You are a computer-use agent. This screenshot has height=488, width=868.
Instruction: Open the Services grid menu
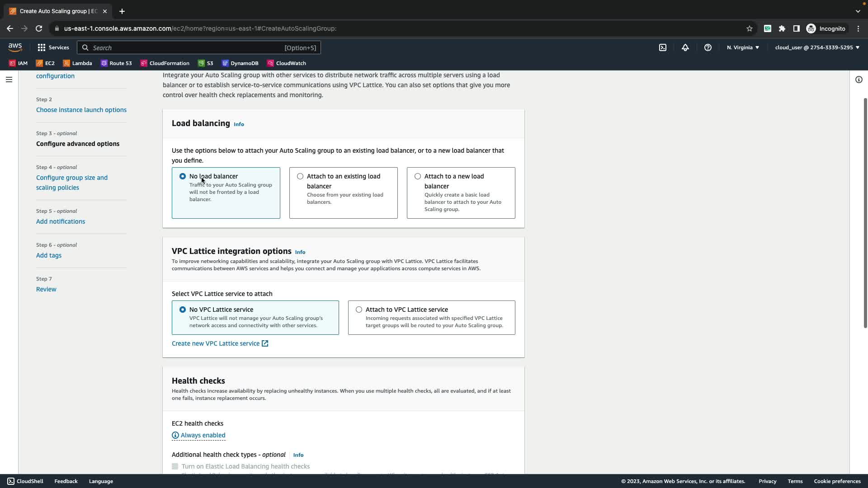tap(53, 47)
